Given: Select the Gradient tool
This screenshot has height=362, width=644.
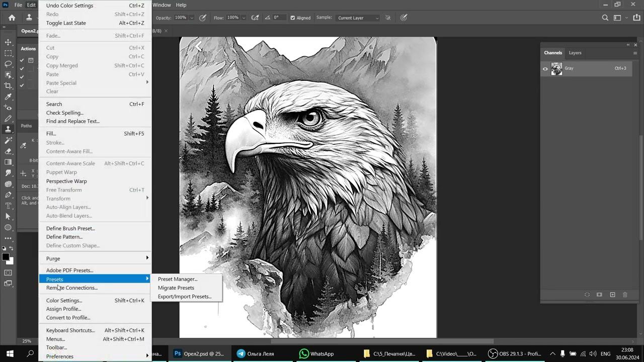Looking at the screenshot, I should pyautogui.click(x=8, y=162).
